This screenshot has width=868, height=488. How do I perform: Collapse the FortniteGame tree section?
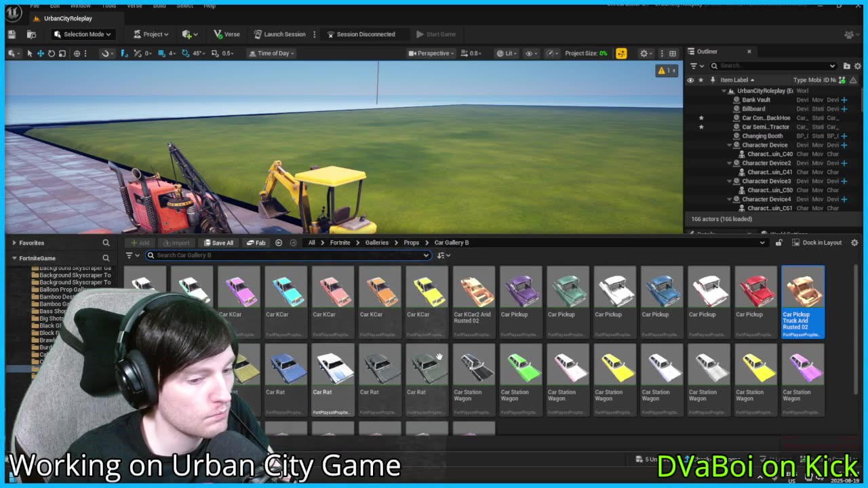point(14,258)
